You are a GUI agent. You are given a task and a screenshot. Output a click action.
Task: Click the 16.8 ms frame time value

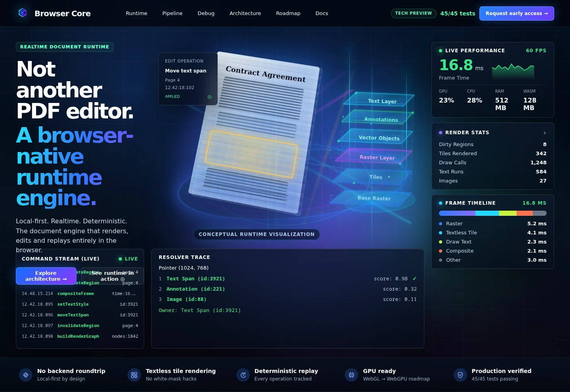pos(462,65)
